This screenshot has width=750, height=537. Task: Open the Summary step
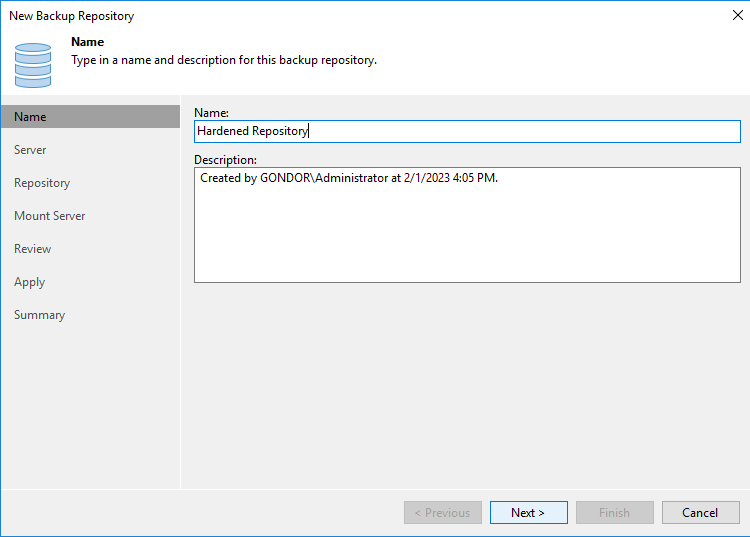[39, 315]
